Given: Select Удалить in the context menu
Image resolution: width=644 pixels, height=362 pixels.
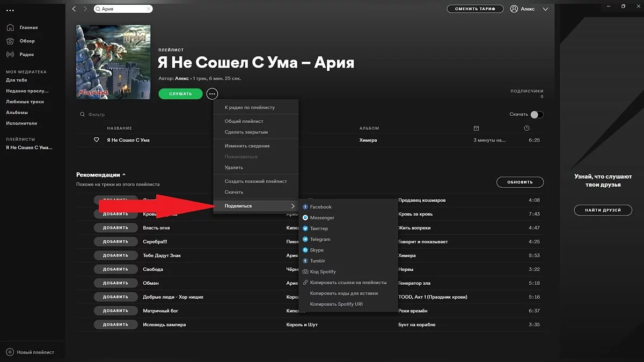Looking at the screenshot, I should point(233,167).
